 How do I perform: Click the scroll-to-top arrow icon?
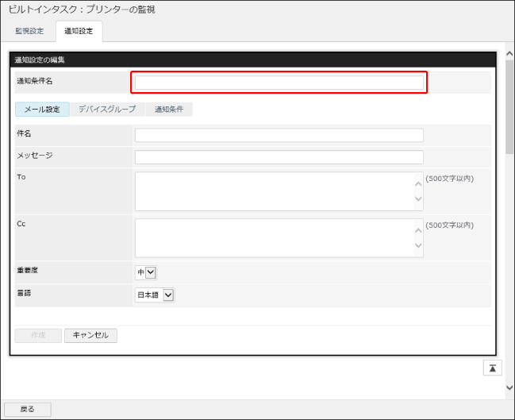pyautogui.click(x=492, y=367)
